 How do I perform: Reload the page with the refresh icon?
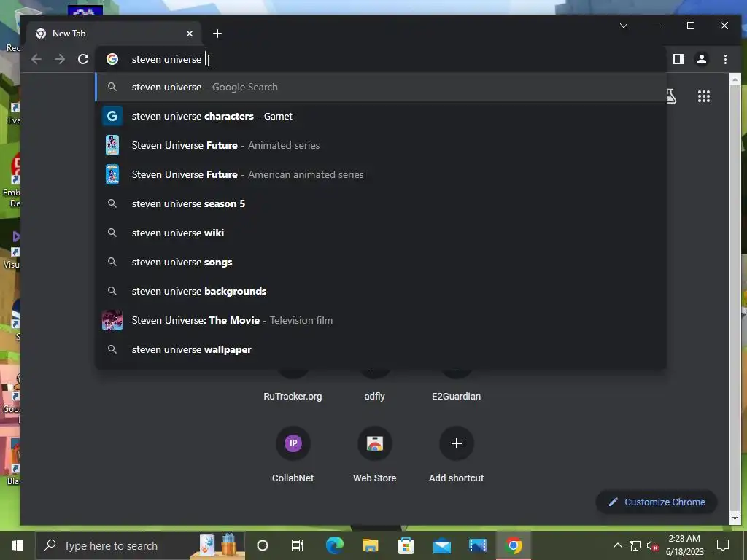83,59
